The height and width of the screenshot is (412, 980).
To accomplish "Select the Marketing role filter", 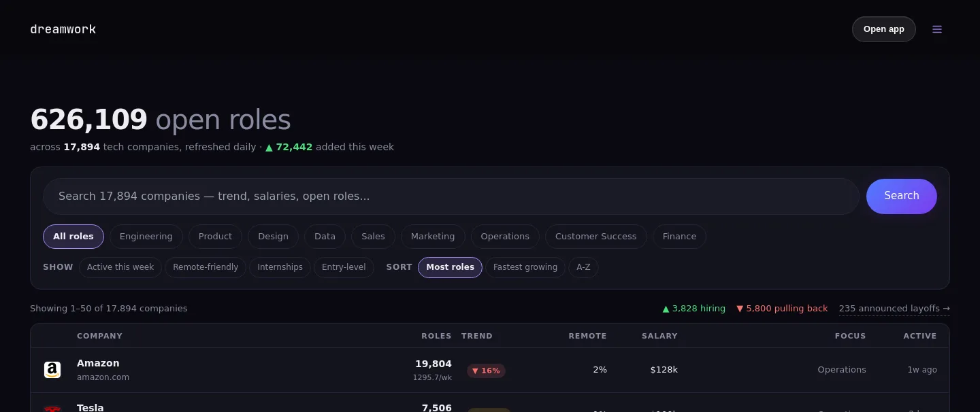I will pos(433,237).
